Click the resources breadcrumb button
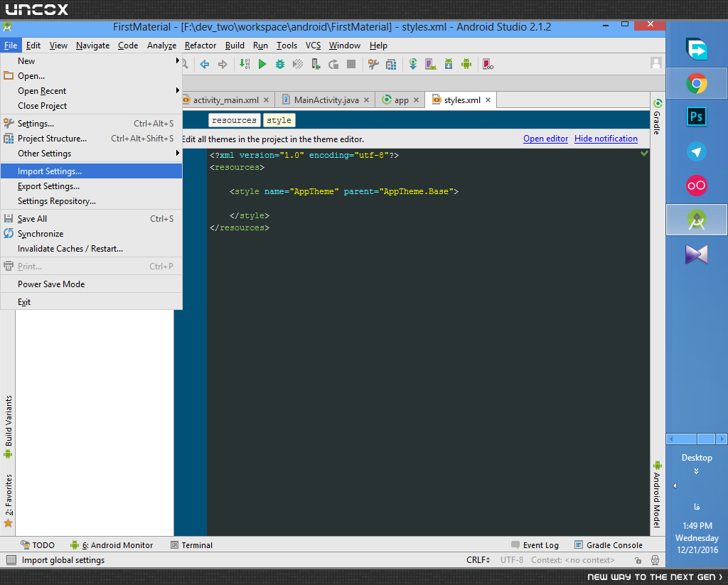 pos(234,120)
